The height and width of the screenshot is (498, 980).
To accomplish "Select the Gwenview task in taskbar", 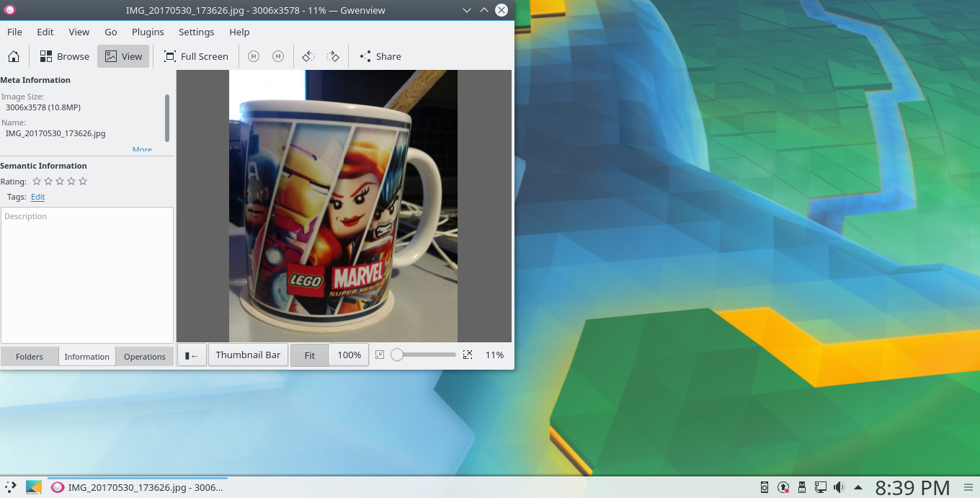I will pyautogui.click(x=137, y=487).
